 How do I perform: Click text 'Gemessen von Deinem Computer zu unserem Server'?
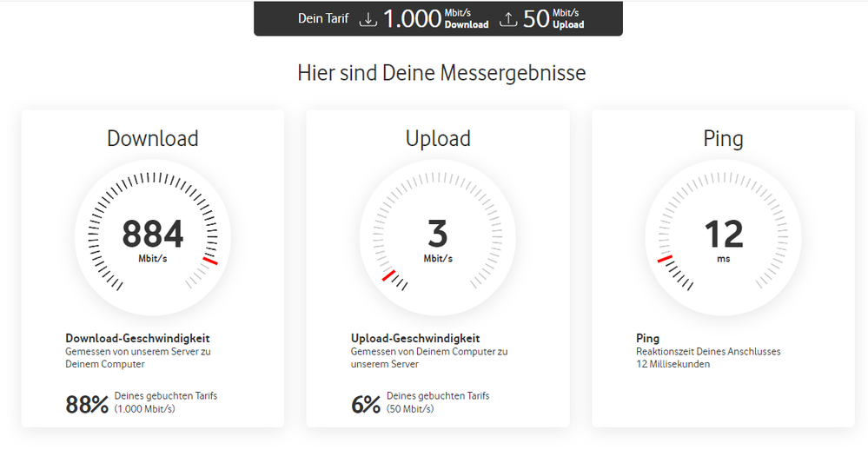(429, 358)
